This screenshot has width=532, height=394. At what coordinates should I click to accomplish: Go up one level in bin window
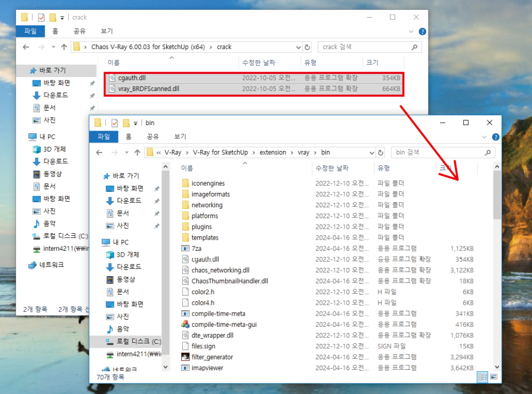[x=138, y=153]
